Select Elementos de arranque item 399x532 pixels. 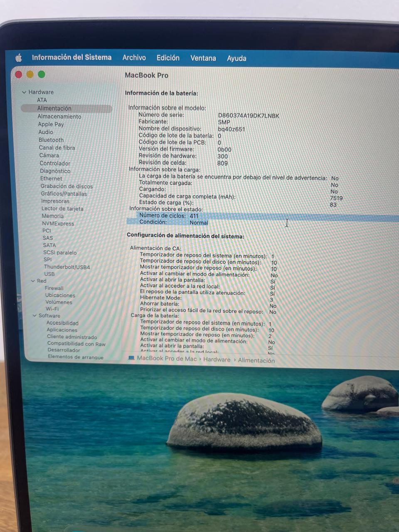(76, 357)
